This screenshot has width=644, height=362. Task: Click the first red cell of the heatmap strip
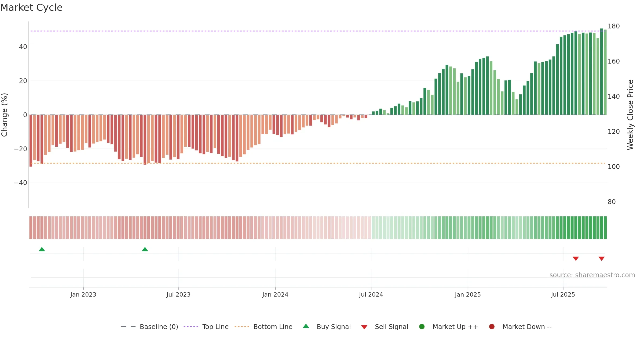[31, 228]
